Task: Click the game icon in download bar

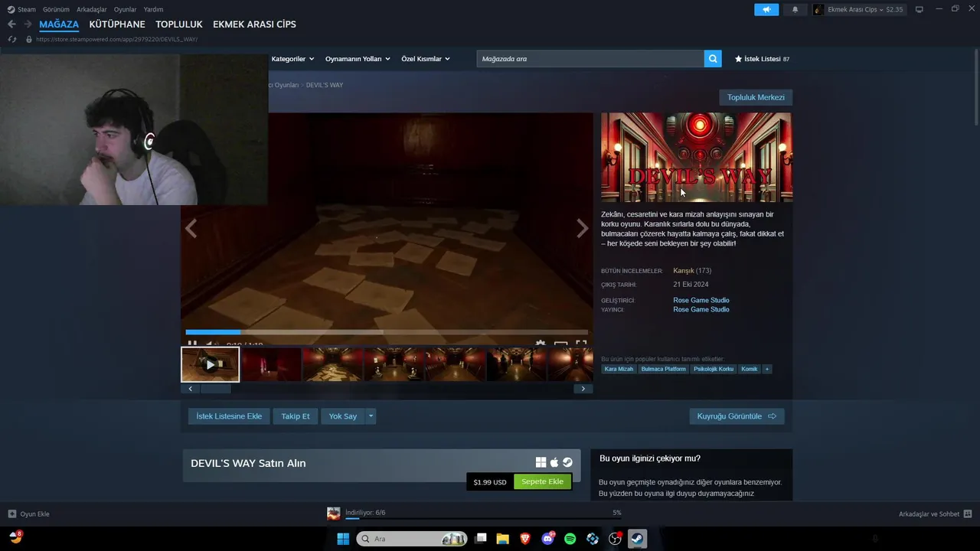Action: point(333,514)
